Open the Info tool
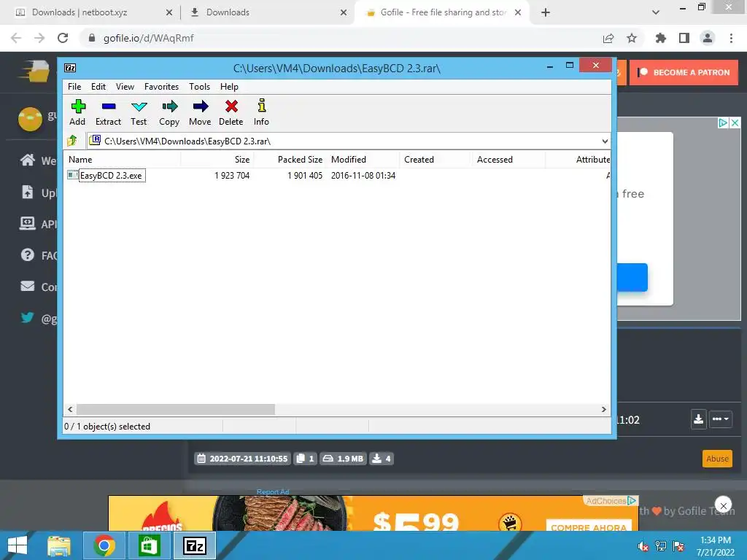 (x=261, y=112)
